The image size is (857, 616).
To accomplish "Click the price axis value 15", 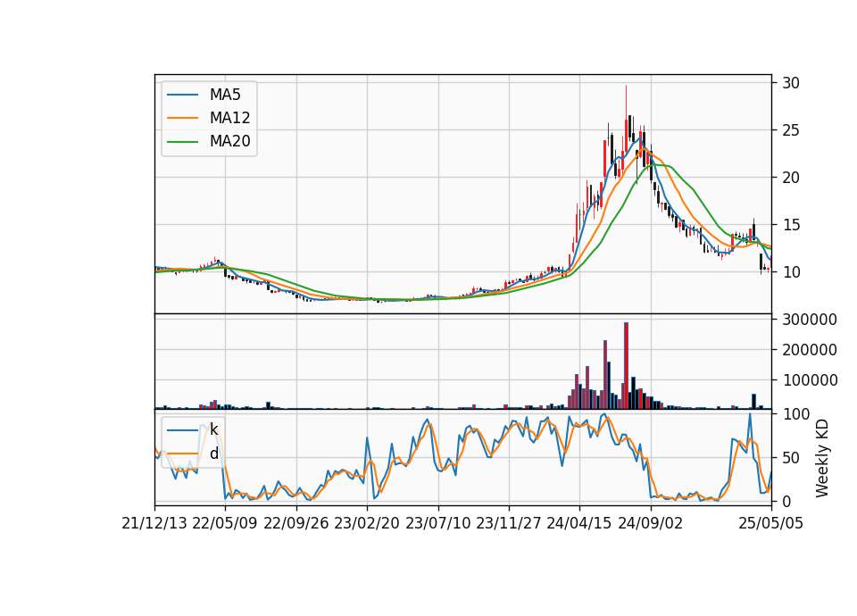I will [x=791, y=225].
